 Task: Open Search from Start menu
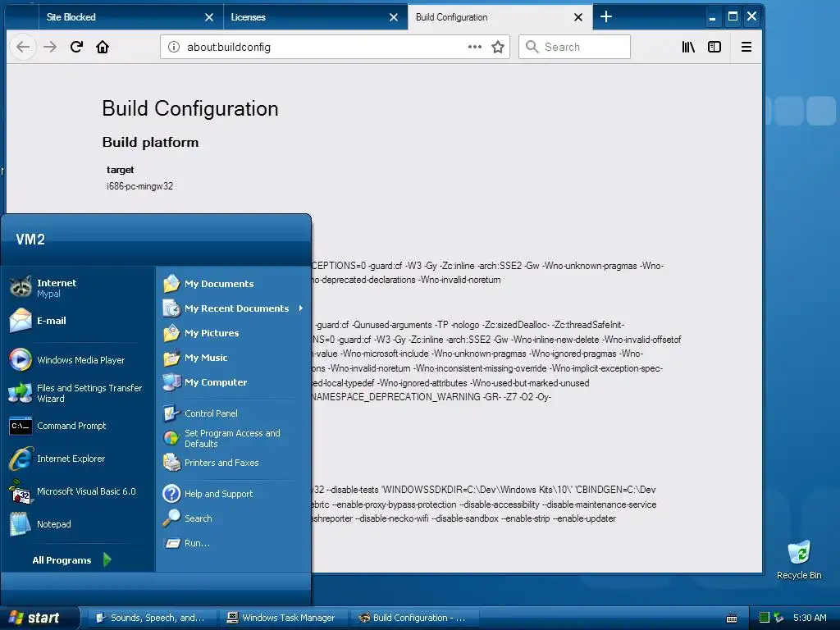coord(233,518)
